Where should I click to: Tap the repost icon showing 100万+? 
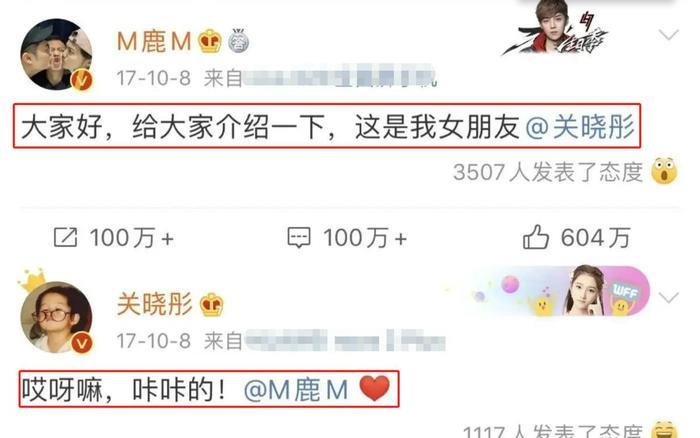(x=66, y=237)
